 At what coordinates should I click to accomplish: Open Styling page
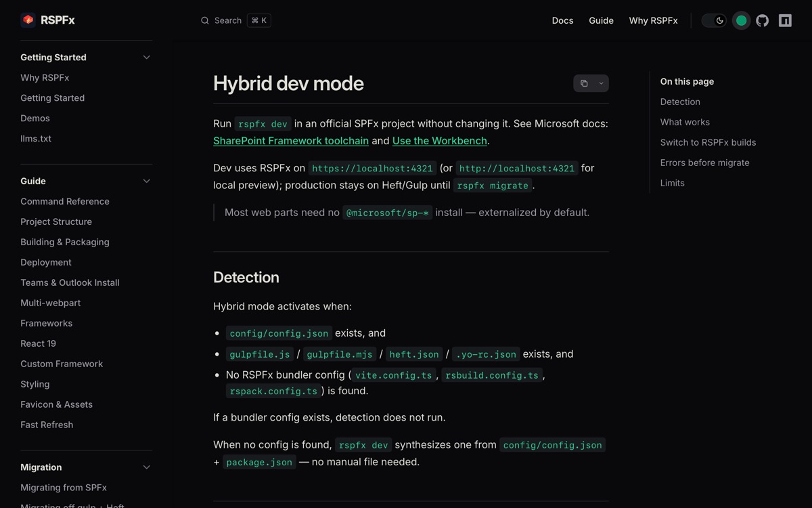click(35, 384)
